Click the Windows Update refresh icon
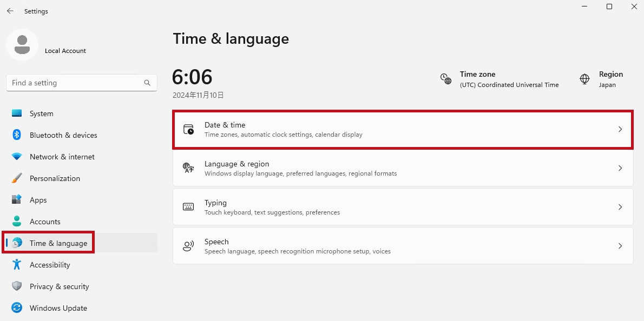Image resolution: width=644 pixels, height=321 pixels. click(x=17, y=308)
